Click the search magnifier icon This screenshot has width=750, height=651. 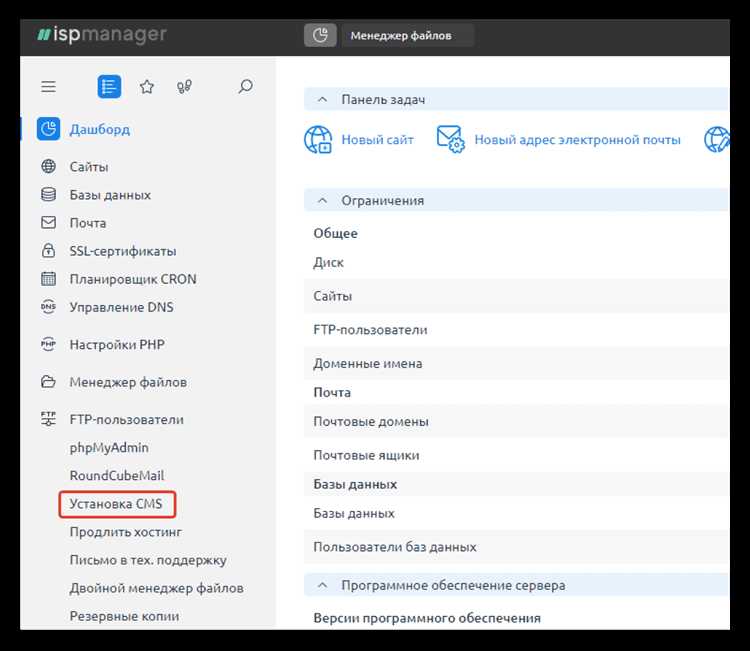click(x=245, y=87)
